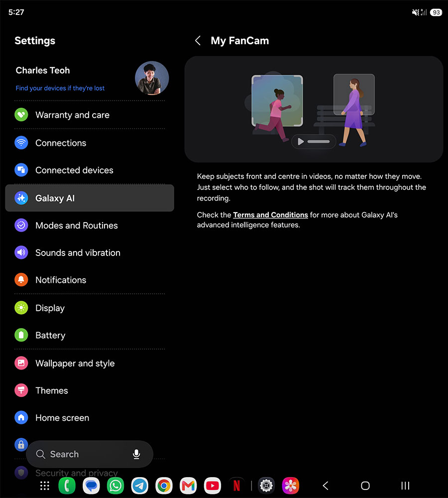Launch Gallery flower app from taskbar
This screenshot has height=498, width=448.
(291, 486)
